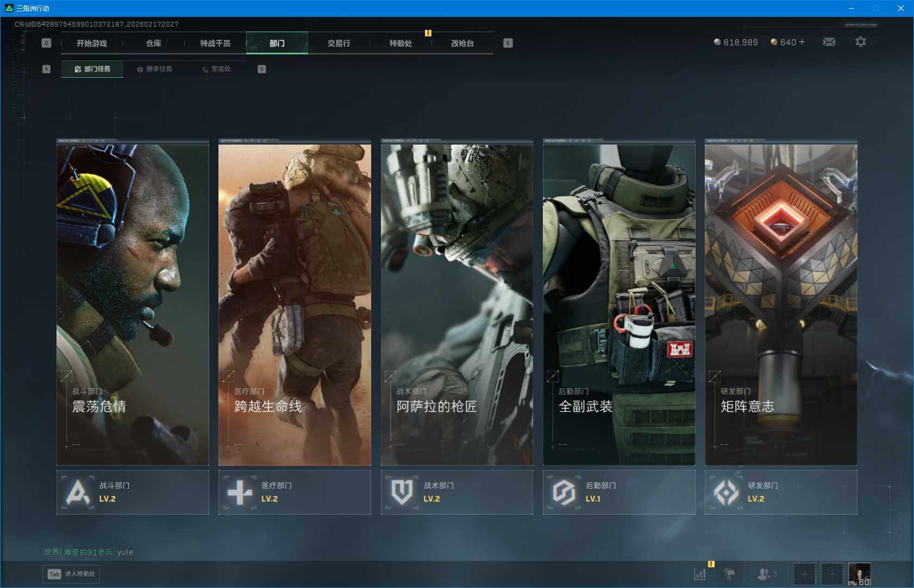The width and height of the screenshot is (914, 588).
Task: Open the player avatar showing level 60
Action: point(859,574)
